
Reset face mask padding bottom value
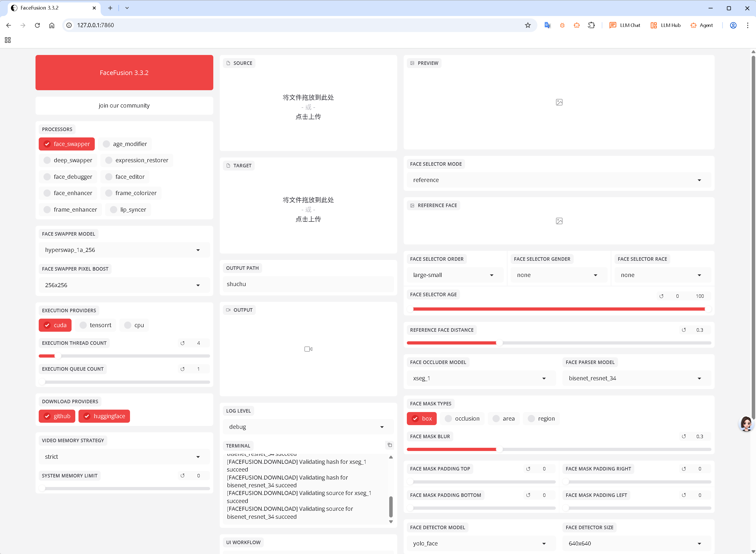coord(528,495)
